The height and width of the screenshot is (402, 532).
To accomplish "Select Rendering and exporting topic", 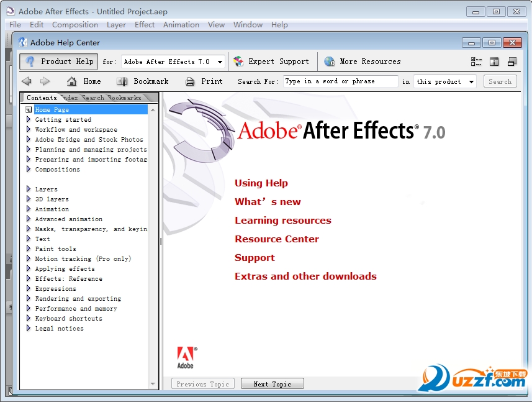I will [78, 298].
